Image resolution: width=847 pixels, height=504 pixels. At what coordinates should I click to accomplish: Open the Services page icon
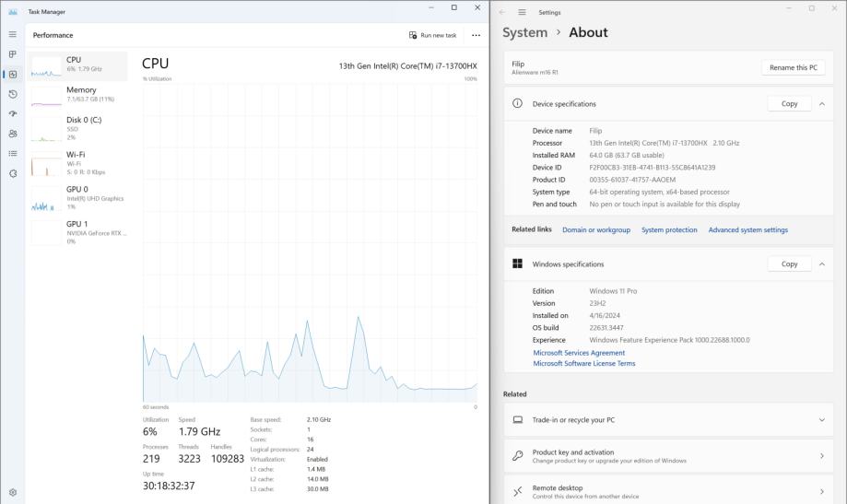click(12, 173)
